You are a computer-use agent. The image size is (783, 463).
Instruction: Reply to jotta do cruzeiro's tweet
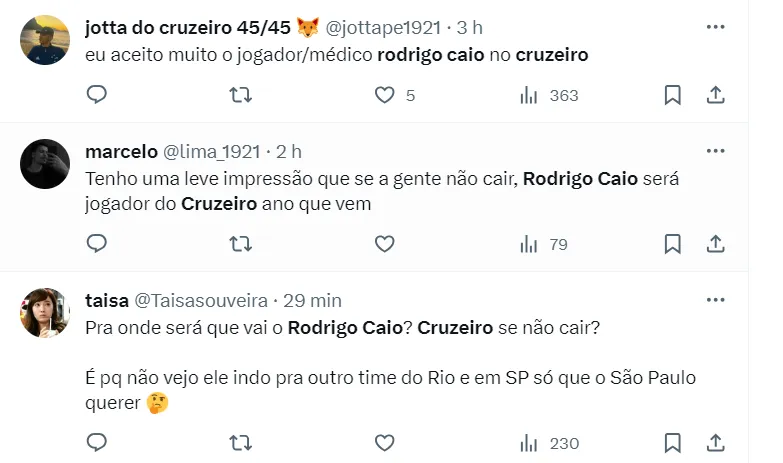pos(97,95)
